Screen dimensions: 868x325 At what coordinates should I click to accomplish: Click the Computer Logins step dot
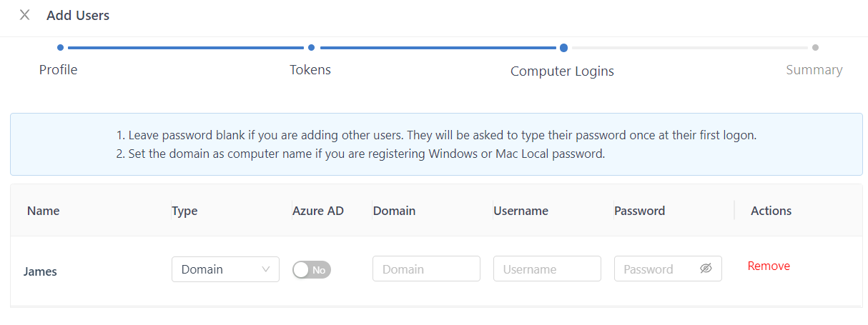pyautogui.click(x=563, y=48)
